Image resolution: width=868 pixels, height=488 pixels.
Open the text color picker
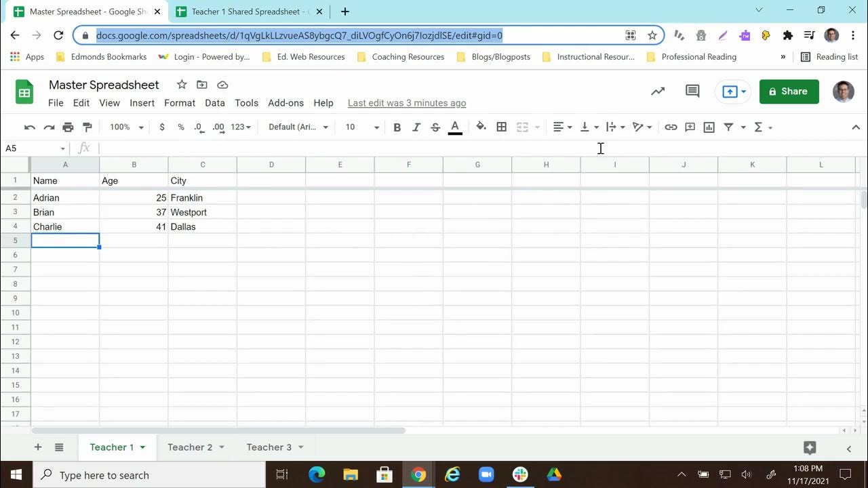[x=455, y=127]
